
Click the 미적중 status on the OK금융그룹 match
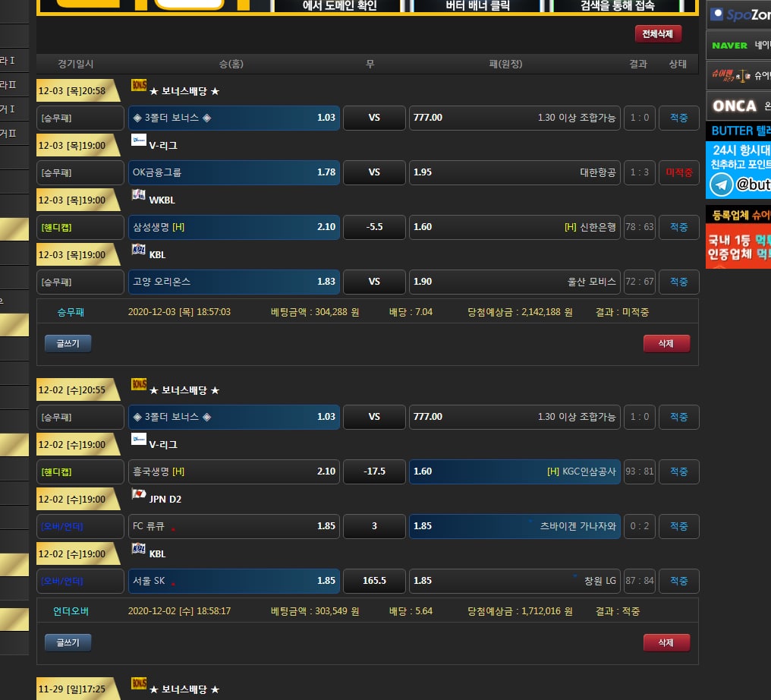(x=678, y=172)
